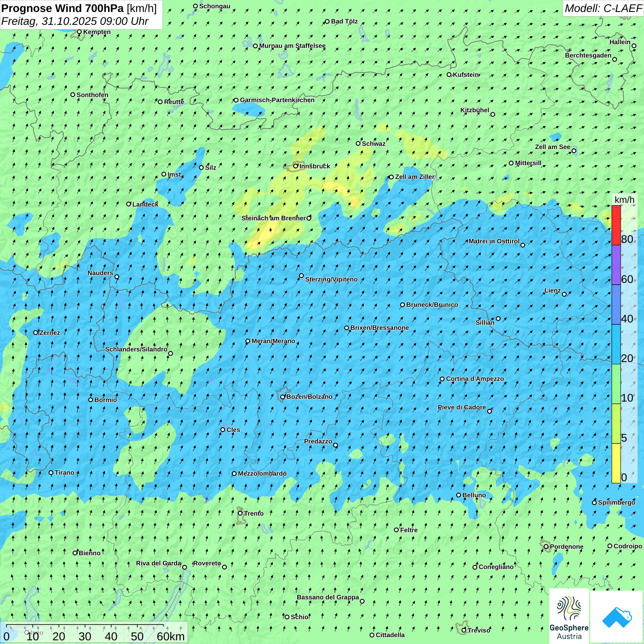Click the Modell: C-LAEF label
644x644 pixels.
(x=603, y=8)
